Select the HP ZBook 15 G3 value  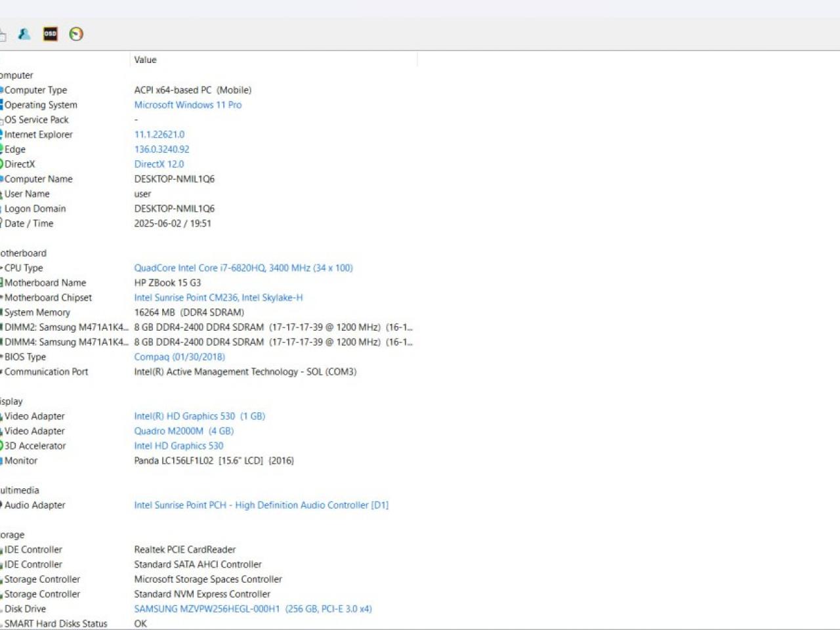pyautogui.click(x=167, y=283)
